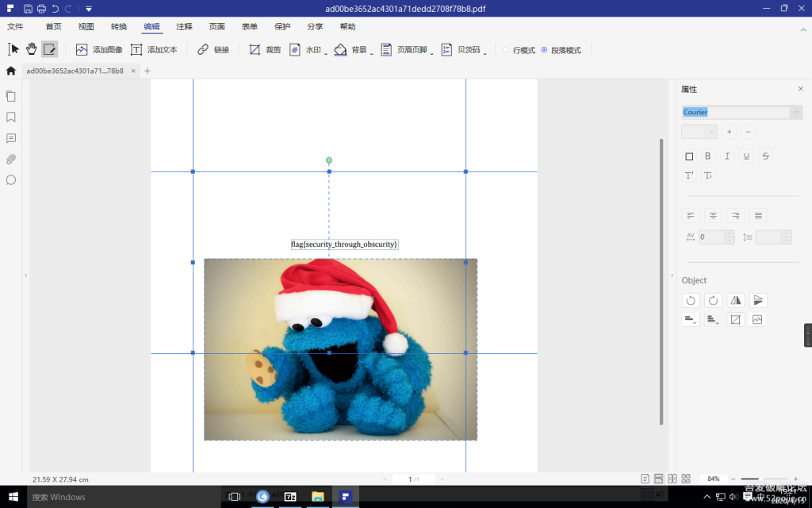Undo the last action
The height and width of the screenshot is (508, 812).
(55, 9)
